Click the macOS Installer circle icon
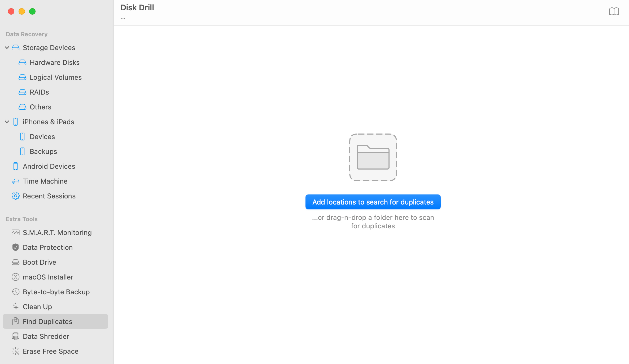Image resolution: width=629 pixels, height=364 pixels. 15,277
